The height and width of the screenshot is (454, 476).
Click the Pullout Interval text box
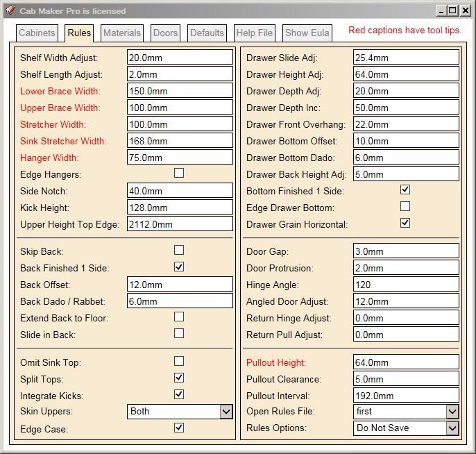click(406, 396)
